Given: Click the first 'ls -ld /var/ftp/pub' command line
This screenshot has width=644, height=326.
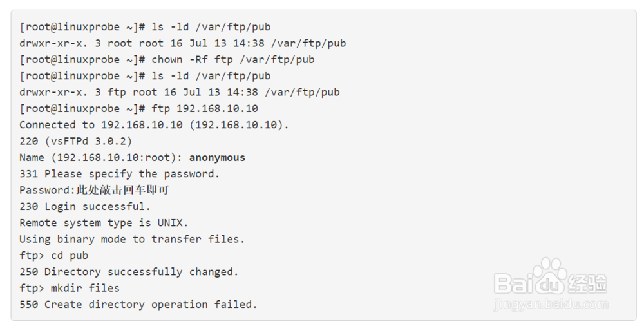Looking at the screenshot, I should pyautogui.click(x=211, y=27).
